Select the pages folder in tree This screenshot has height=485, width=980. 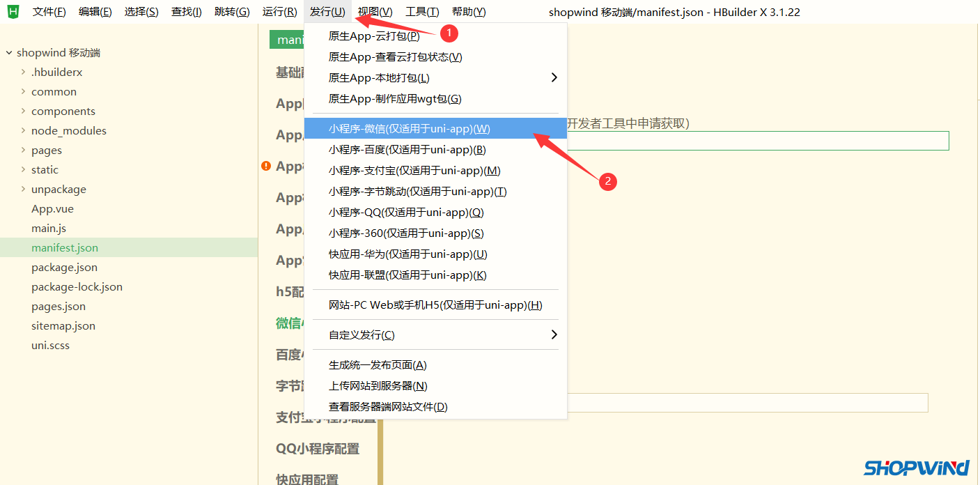[47, 151]
